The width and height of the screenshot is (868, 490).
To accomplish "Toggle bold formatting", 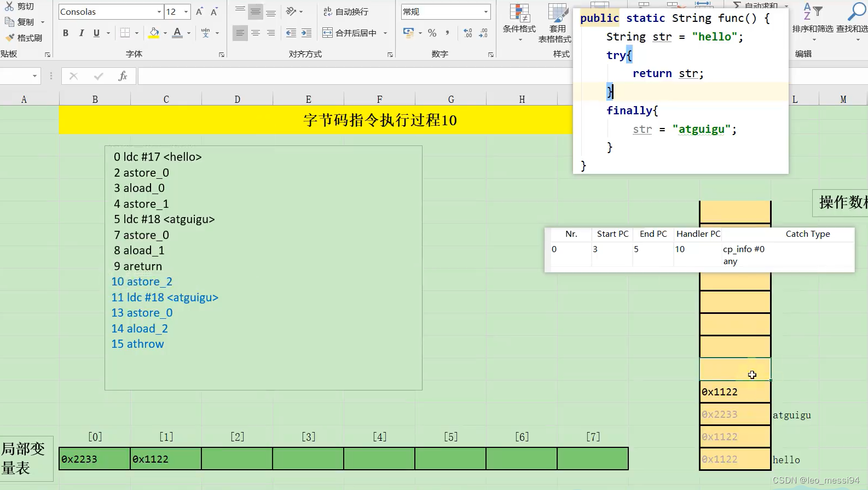I will click(66, 33).
